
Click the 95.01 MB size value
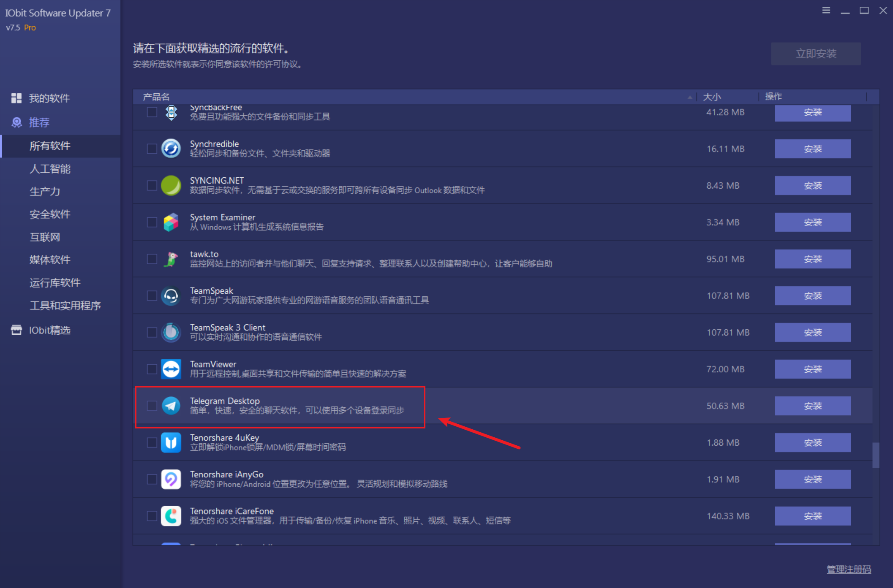point(725,259)
